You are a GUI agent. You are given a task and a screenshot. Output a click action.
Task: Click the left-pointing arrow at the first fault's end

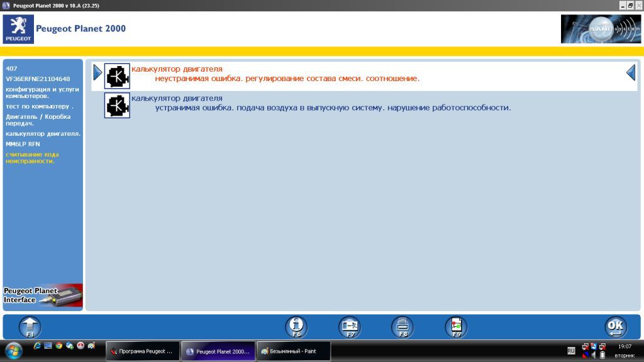coord(631,73)
